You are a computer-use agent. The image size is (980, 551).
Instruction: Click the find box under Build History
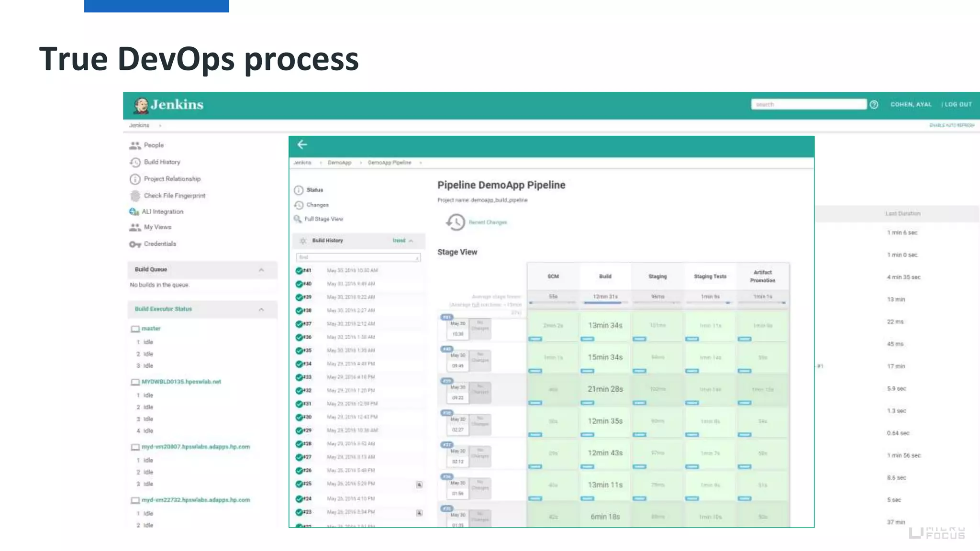click(358, 257)
